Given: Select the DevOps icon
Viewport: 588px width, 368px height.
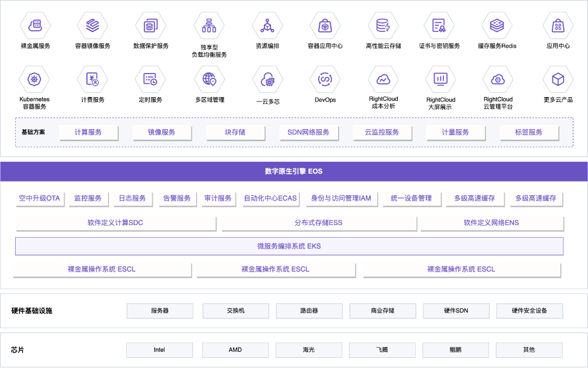Looking at the screenshot, I should [324, 79].
